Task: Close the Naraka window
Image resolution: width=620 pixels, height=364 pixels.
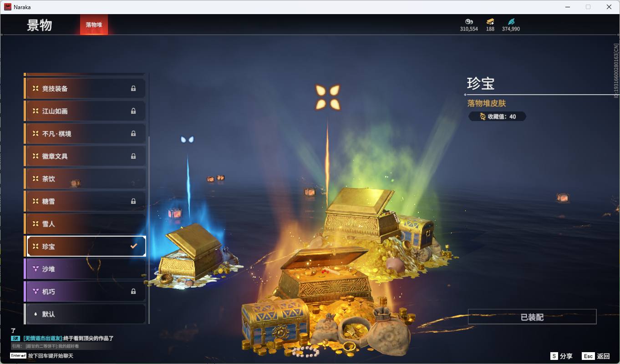Action: coord(609,7)
